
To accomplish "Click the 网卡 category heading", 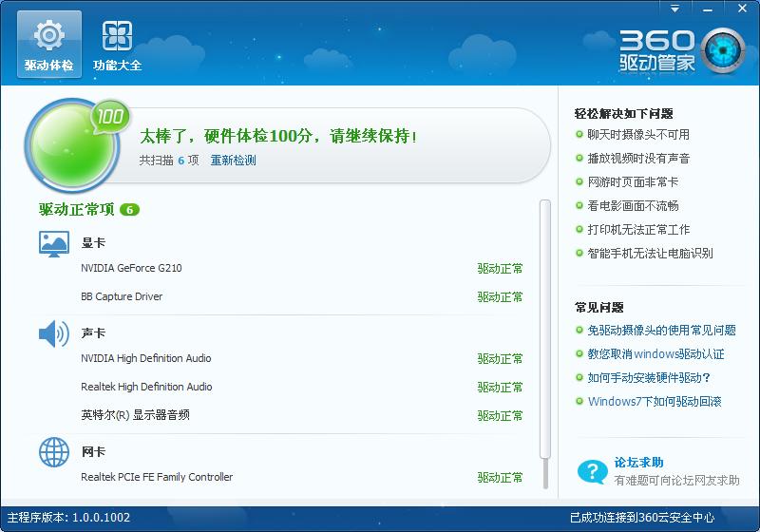I will pyautogui.click(x=93, y=451).
